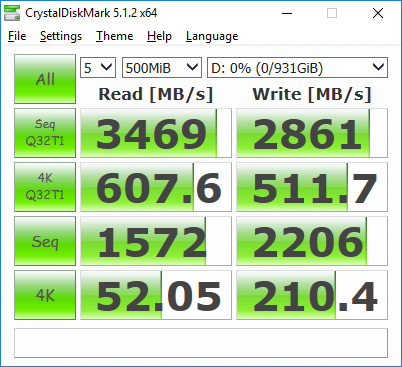Click 4K Q32T1 write result 511.7

pyautogui.click(x=312, y=187)
